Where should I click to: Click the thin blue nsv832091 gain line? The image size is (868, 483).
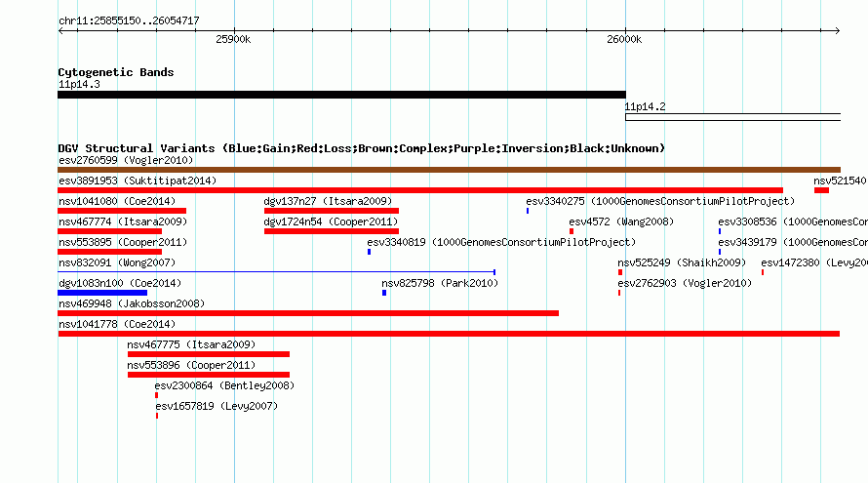click(276, 272)
